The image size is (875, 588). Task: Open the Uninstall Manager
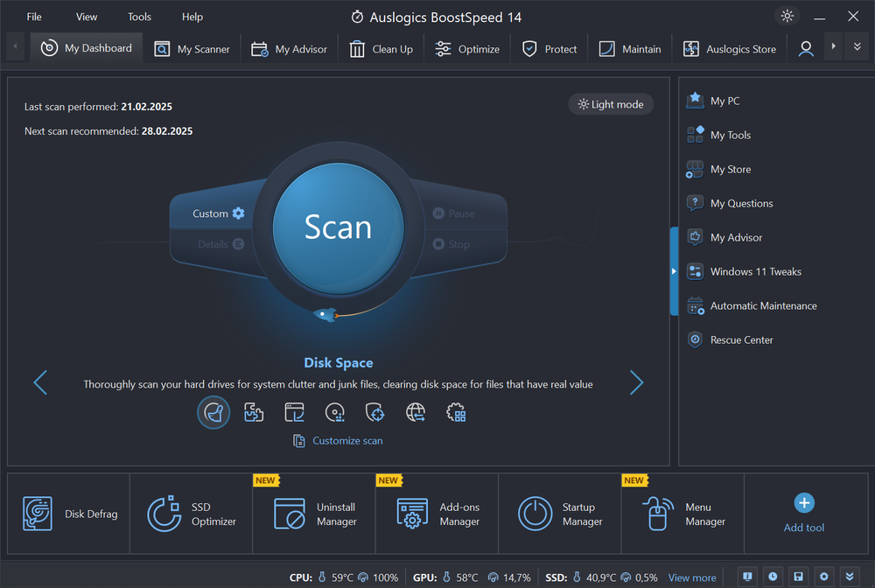point(312,514)
